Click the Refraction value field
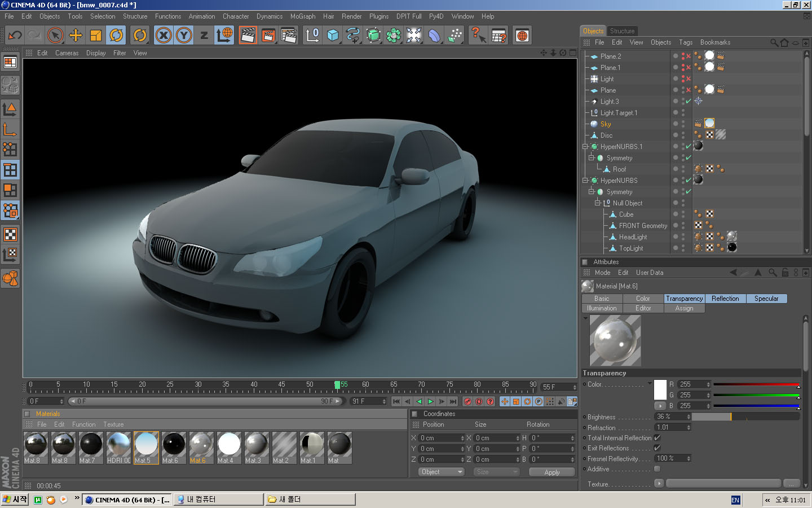Viewport: 812px width, 508px height. [673, 427]
